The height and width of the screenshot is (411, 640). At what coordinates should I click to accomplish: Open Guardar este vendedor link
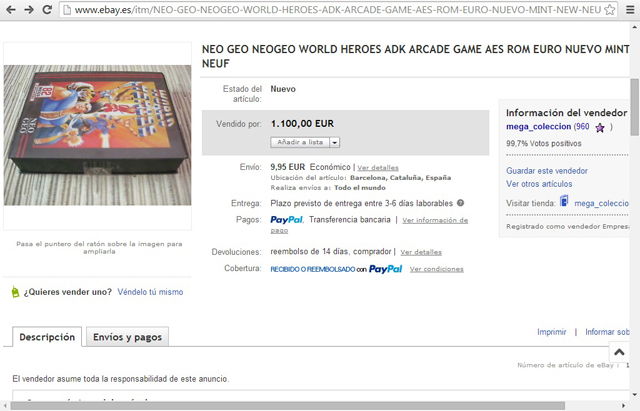(x=547, y=171)
